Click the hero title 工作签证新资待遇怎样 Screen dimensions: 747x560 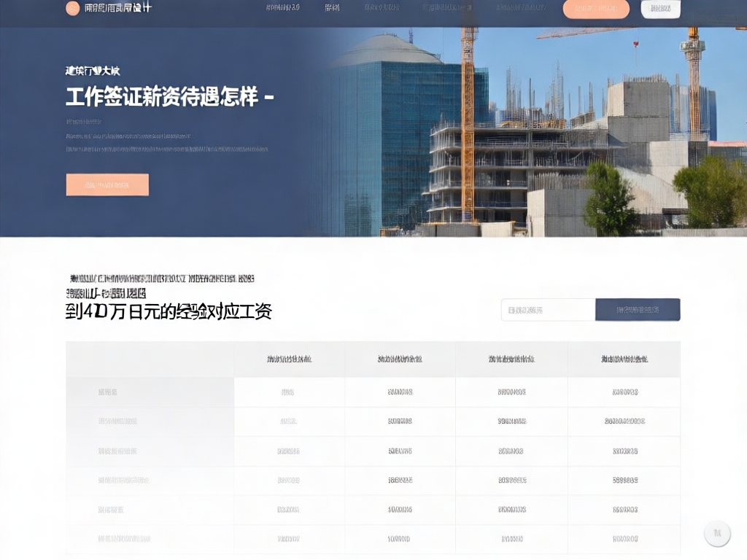[169, 96]
